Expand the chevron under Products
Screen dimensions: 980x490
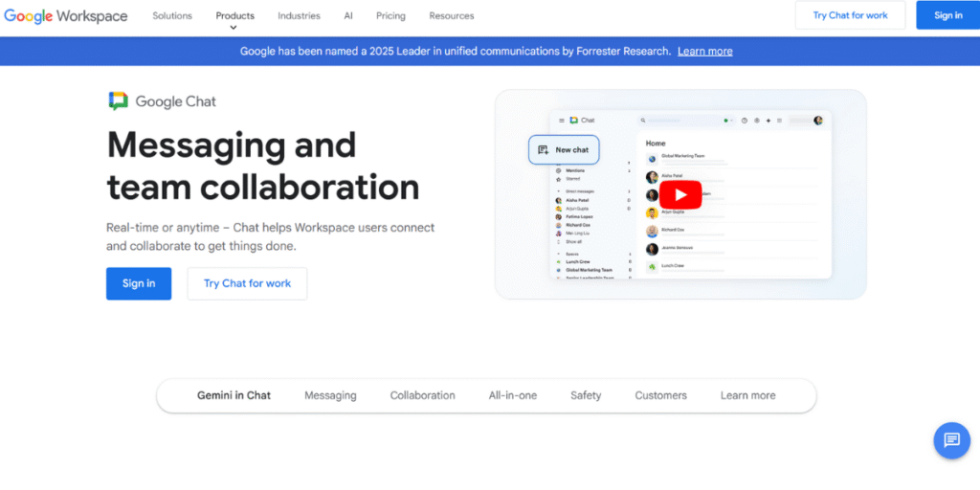234,28
